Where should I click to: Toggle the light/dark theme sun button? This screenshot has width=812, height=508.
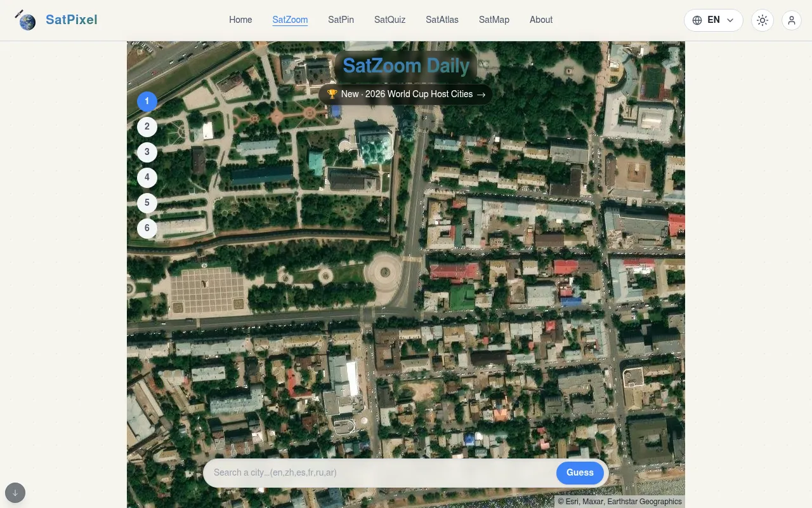763,20
